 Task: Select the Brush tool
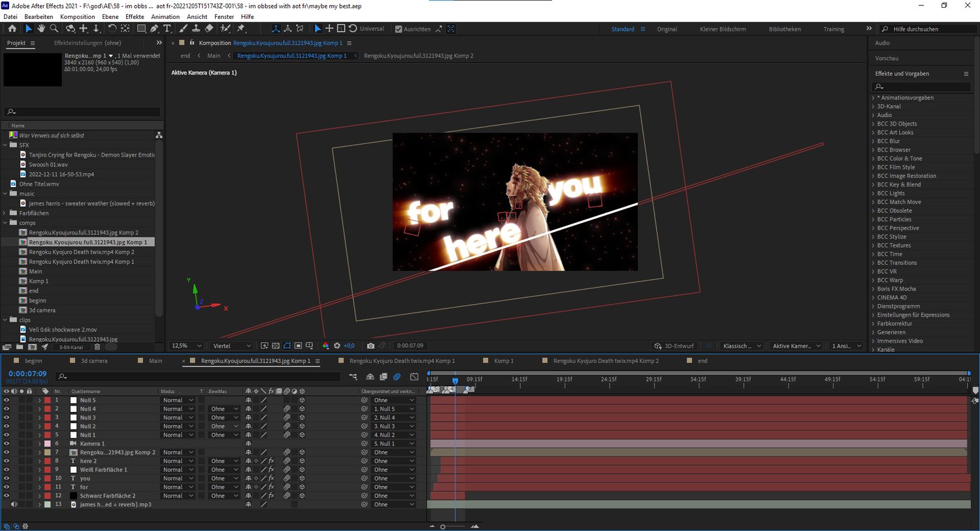click(184, 29)
